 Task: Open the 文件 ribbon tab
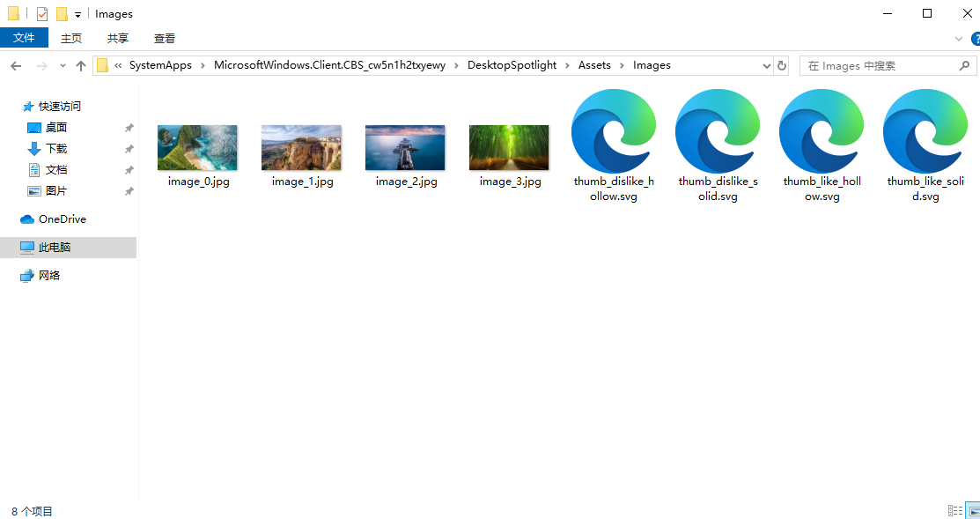24,38
